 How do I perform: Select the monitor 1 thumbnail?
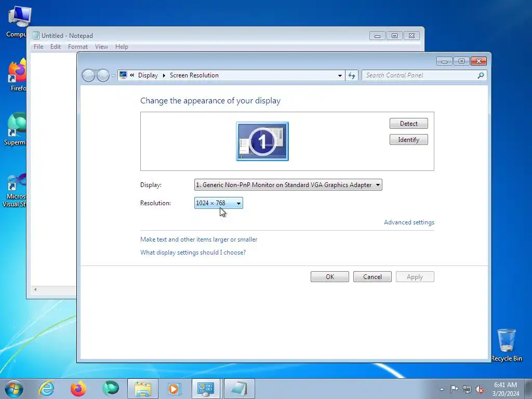262,141
